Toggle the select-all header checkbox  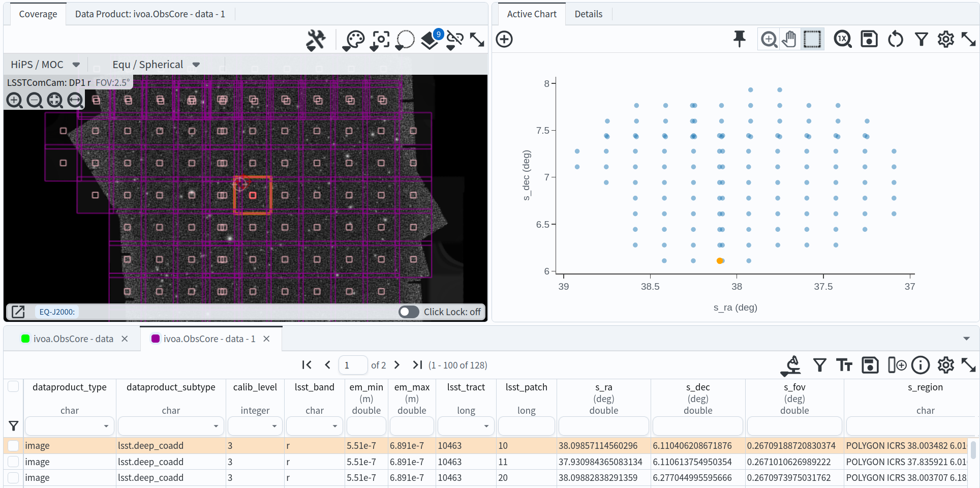13,387
